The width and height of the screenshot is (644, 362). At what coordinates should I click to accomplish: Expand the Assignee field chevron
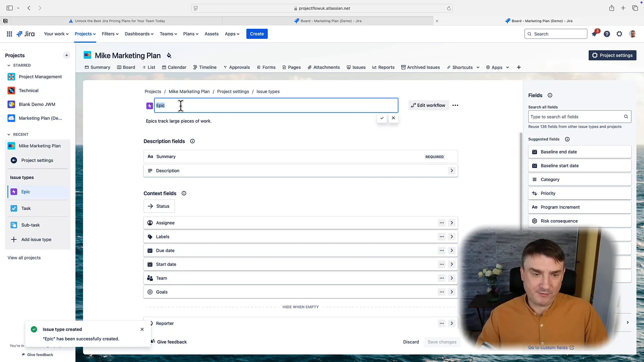(x=452, y=223)
